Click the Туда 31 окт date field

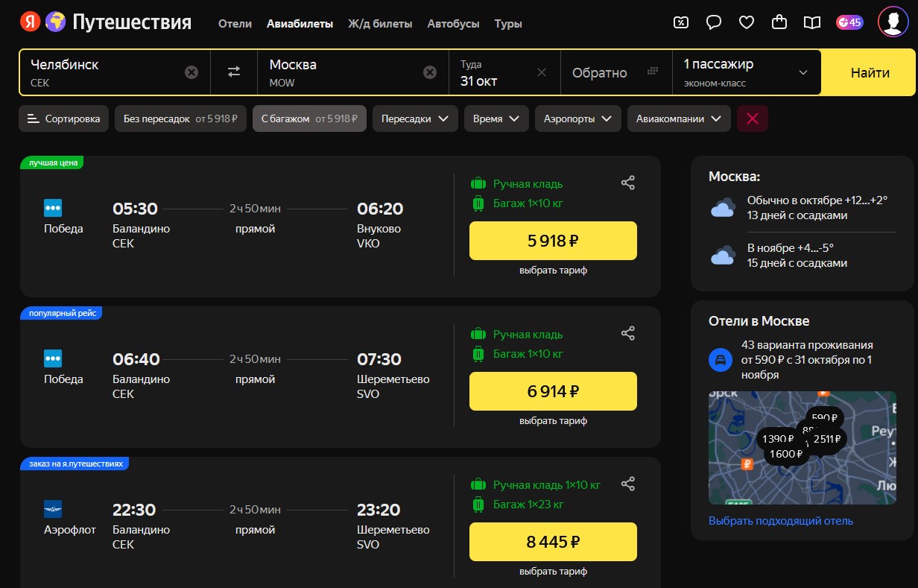coord(504,72)
